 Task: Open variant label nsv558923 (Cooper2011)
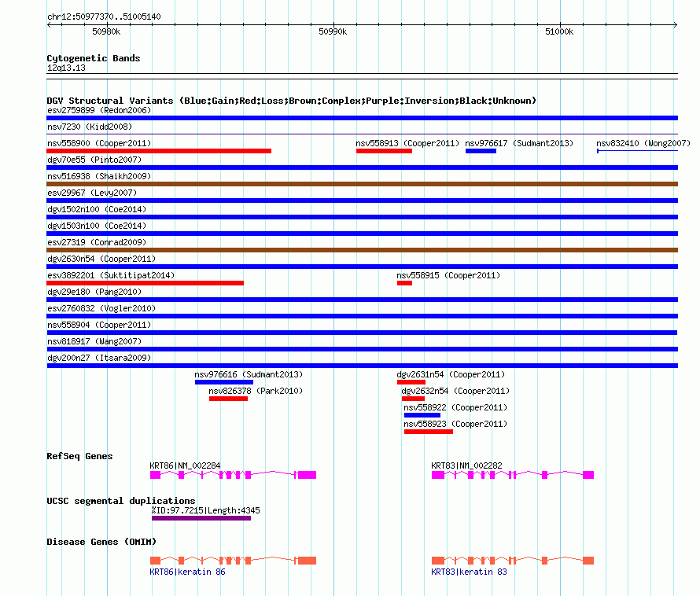[x=455, y=424]
